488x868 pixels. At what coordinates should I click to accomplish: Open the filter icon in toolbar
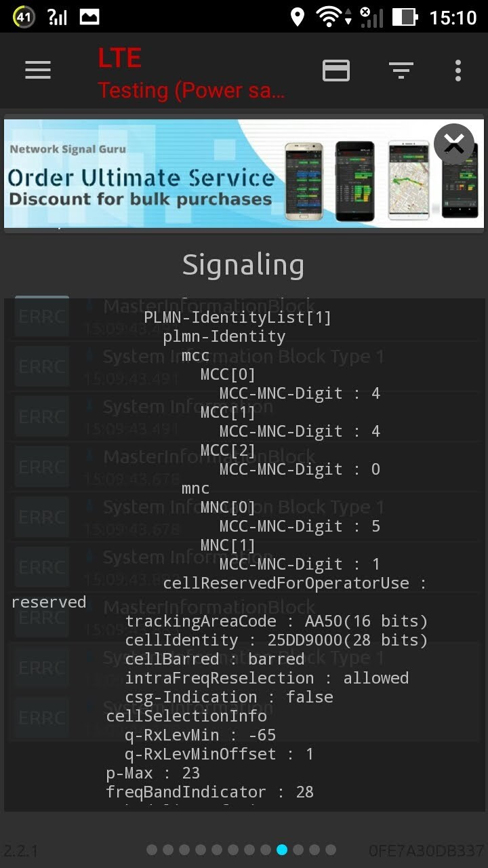(x=401, y=70)
